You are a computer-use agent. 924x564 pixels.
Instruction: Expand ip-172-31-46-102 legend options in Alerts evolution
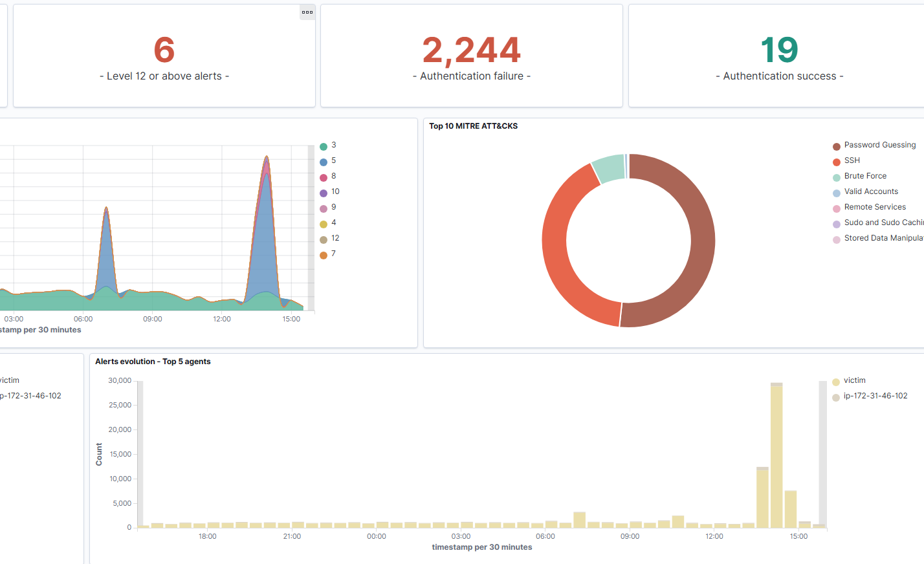(x=875, y=396)
